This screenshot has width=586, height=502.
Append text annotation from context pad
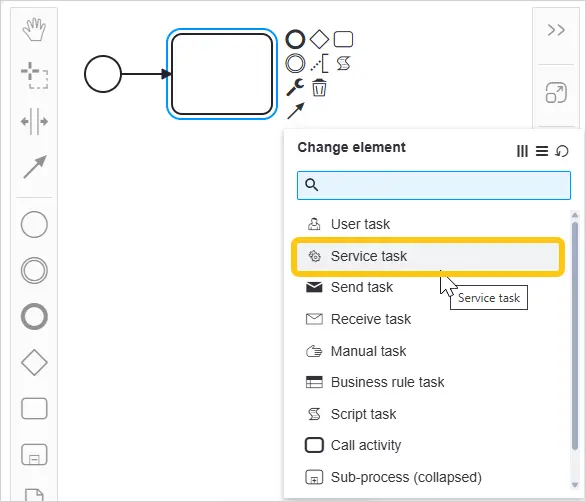click(x=320, y=64)
